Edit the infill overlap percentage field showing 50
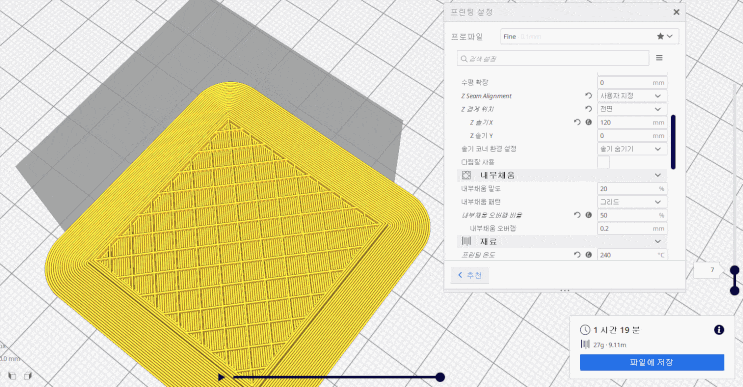Viewport: 743px width, 387px height. click(632, 215)
